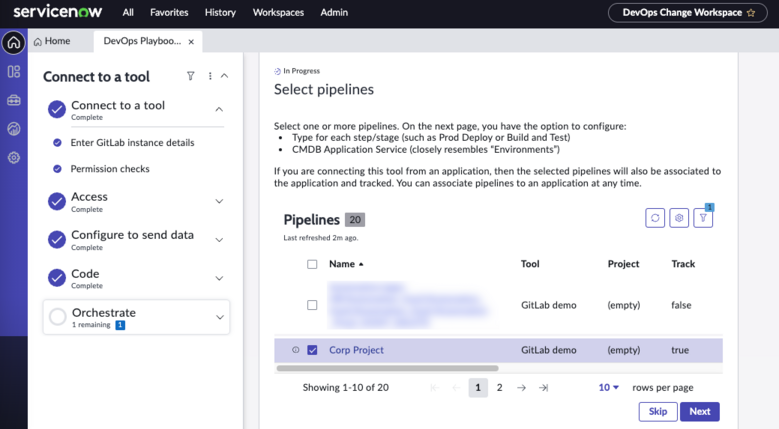This screenshot has height=429, width=779.
Task: Open the settings gear sidebar icon
Action: 14,158
